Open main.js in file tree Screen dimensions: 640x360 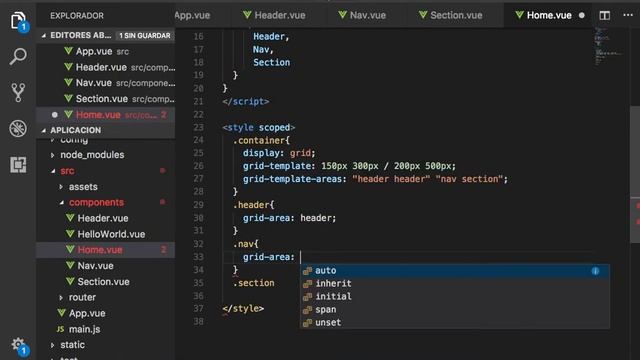click(106, 329)
